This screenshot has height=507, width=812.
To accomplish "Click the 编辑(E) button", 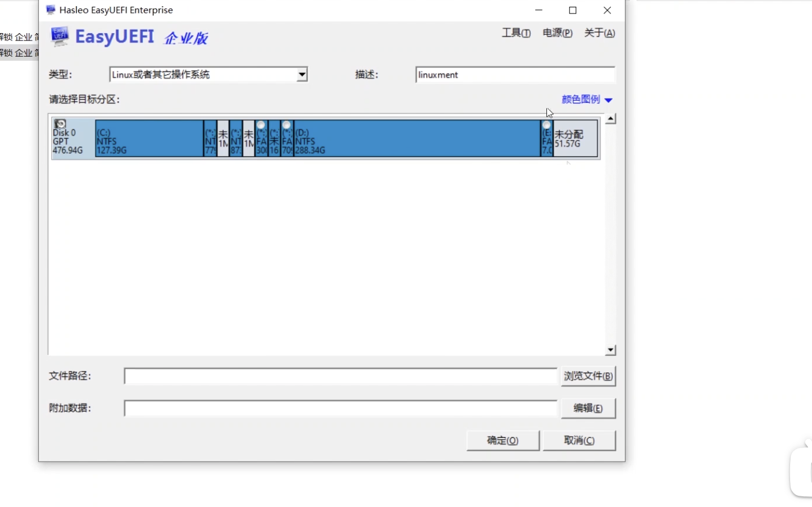I will pos(588,409).
